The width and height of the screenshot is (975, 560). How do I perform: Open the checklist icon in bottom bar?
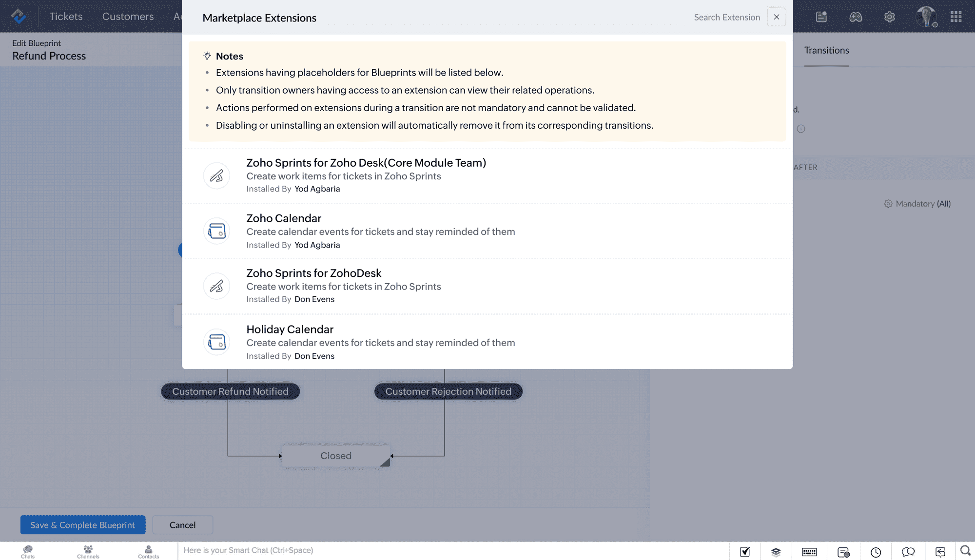745,552
